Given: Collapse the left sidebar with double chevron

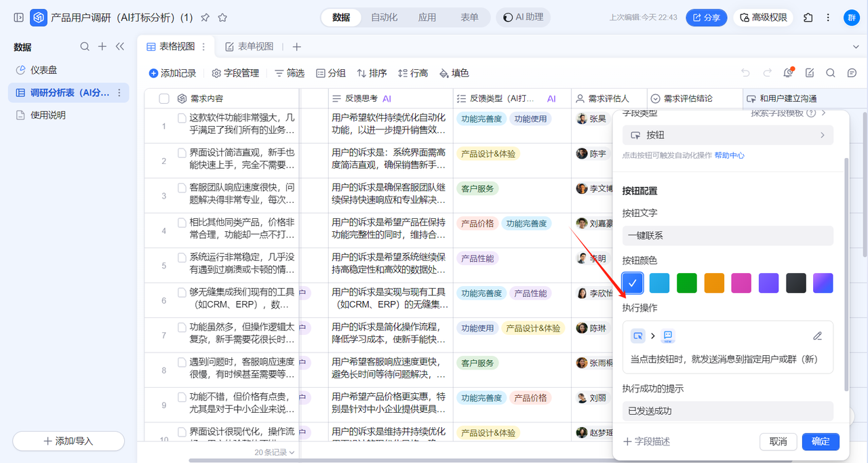Looking at the screenshot, I should point(120,47).
